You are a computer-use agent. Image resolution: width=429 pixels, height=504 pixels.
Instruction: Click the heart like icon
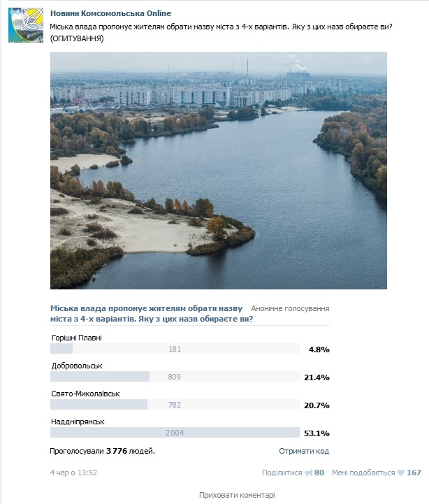click(401, 473)
